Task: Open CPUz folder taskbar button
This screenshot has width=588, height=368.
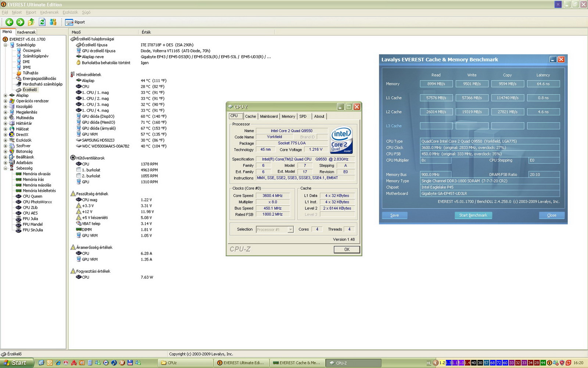Action: point(186,363)
